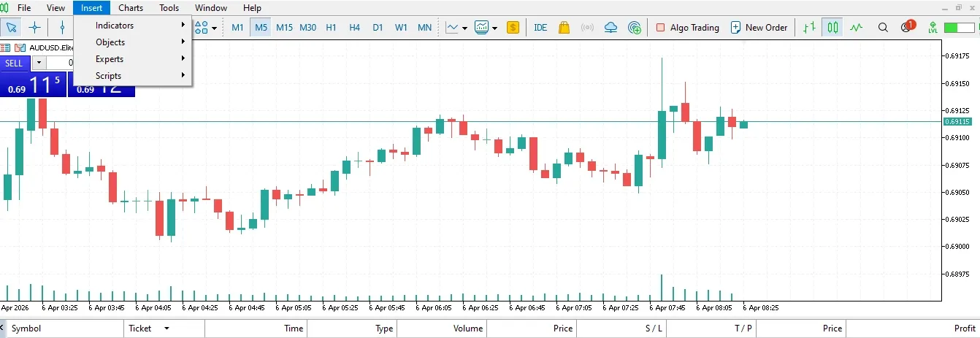Viewport: 980px width, 338px height.
Task: Open the MetaEditor IDE
Action: 540,28
